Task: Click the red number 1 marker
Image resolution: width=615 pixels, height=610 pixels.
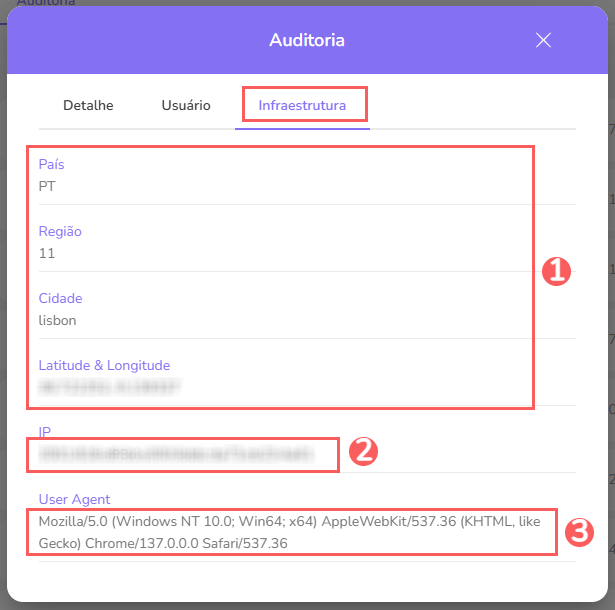Action: tap(555, 271)
